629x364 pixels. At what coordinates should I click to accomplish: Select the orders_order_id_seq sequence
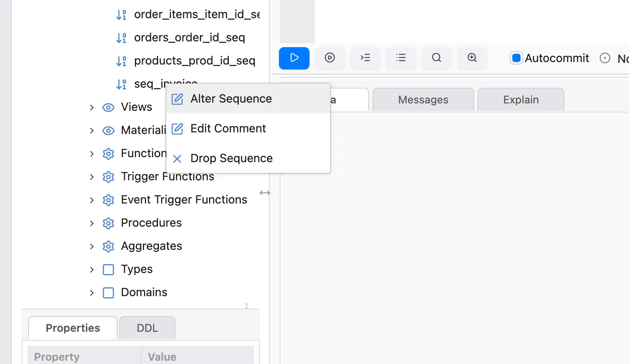[190, 38]
